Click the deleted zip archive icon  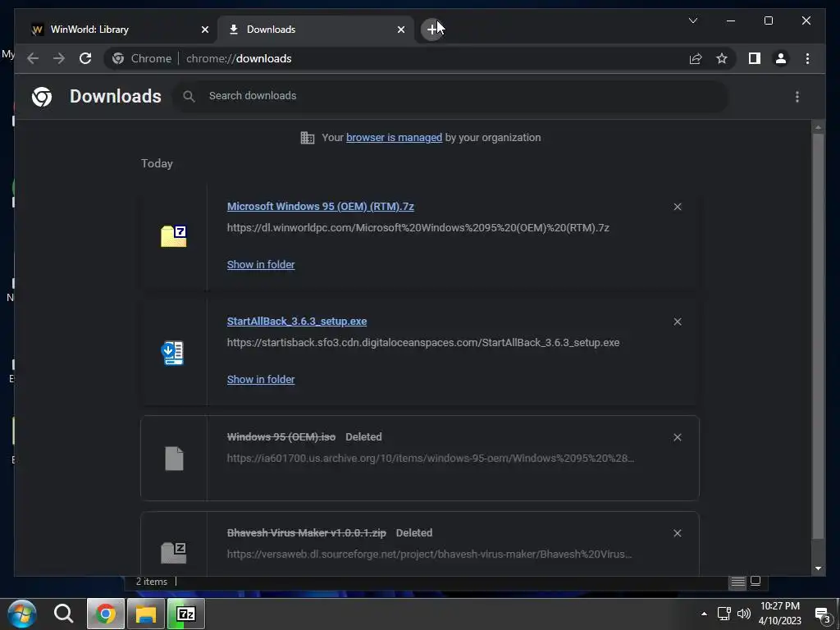coord(174,552)
